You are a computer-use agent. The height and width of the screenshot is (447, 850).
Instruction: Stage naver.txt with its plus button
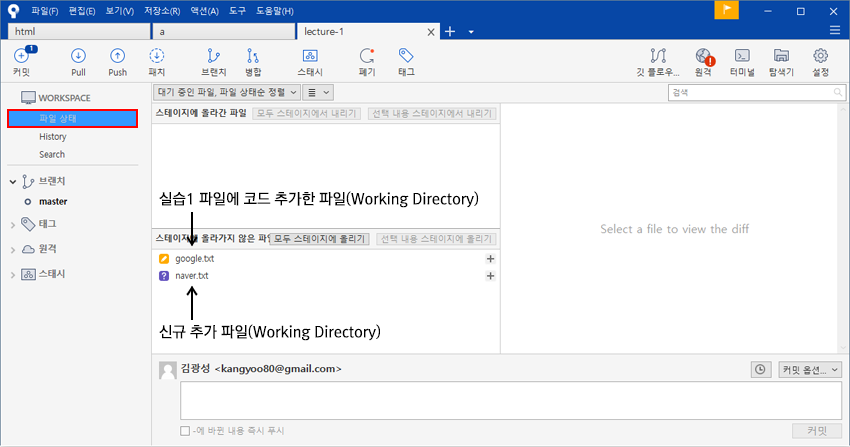pos(491,276)
